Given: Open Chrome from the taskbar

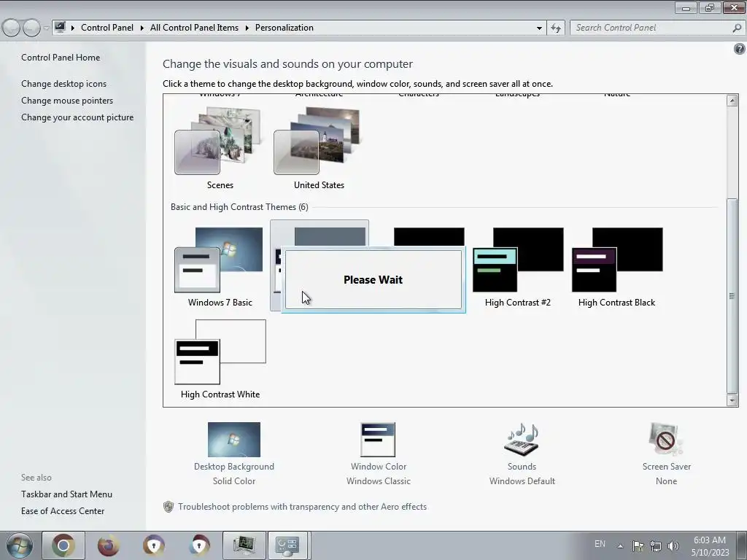Looking at the screenshot, I should tap(63, 545).
